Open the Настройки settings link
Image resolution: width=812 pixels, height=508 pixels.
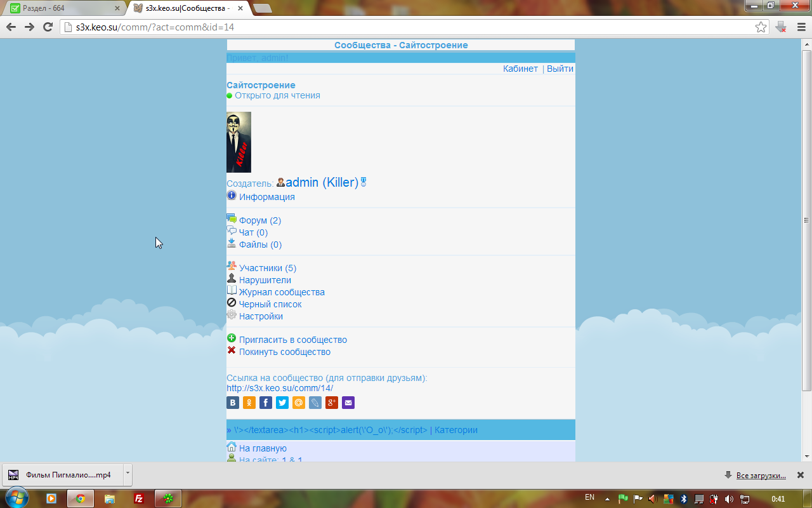(x=261, y=316)
